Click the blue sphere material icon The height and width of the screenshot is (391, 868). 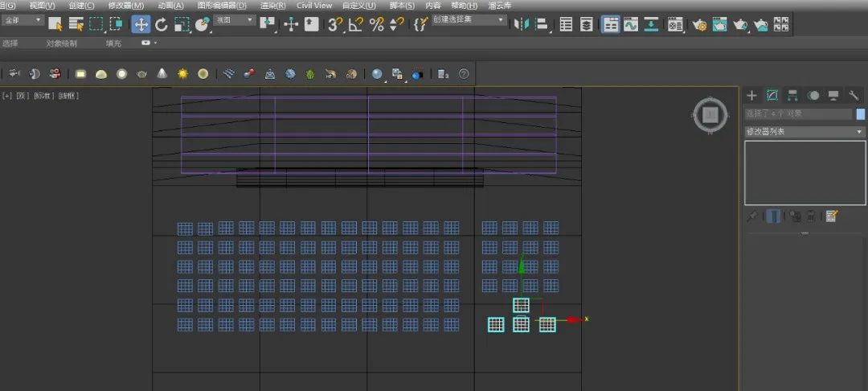point(377,74)
